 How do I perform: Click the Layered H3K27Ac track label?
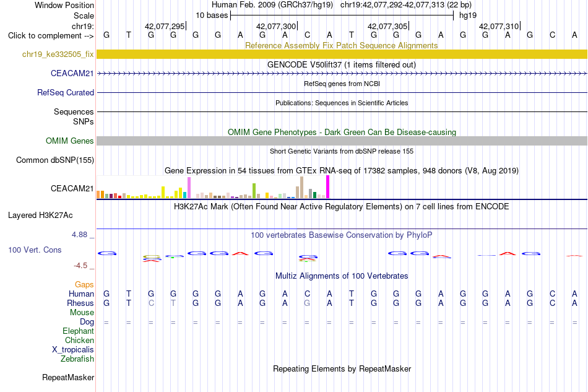pos(40,215)
